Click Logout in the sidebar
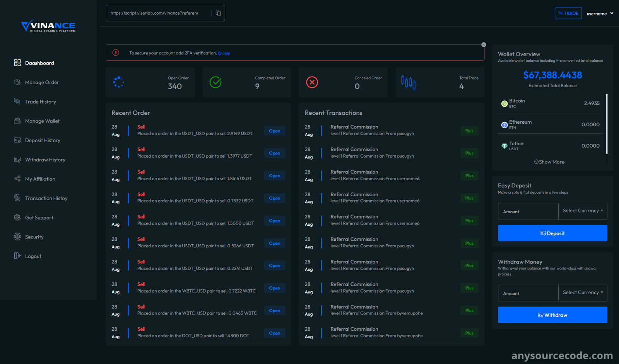619x364 pixels. (33, 256)
